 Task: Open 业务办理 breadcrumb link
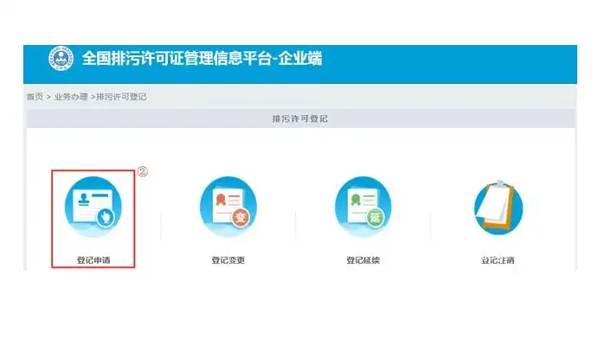pos(71,97)
